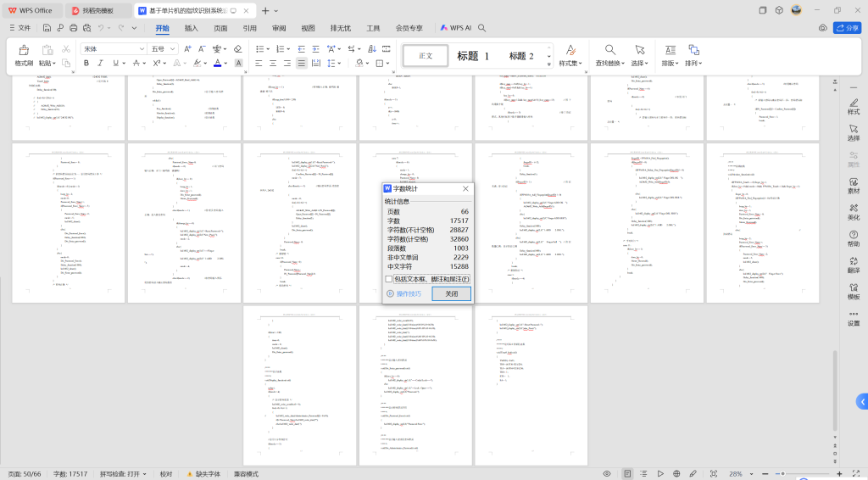Click the WPS AI button
868x480 pixels.
[x=455, y=28]
